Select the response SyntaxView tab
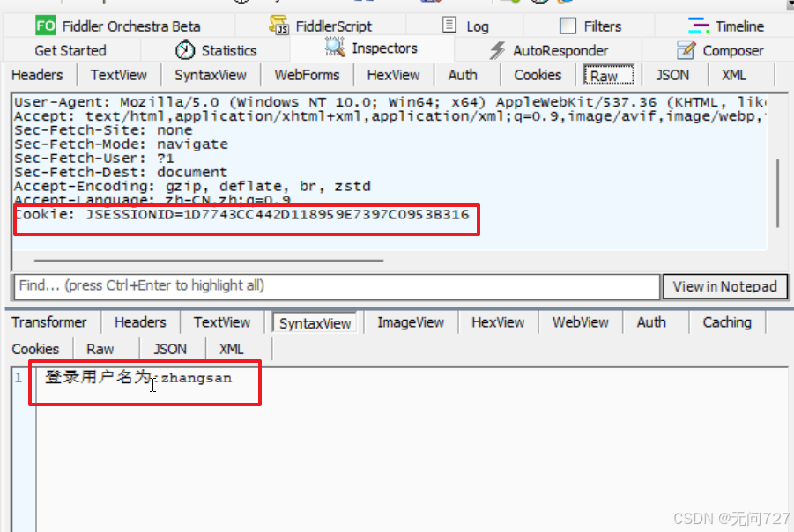Image resolution: width=794 pixels, height=532 pixels. [315, 323]
